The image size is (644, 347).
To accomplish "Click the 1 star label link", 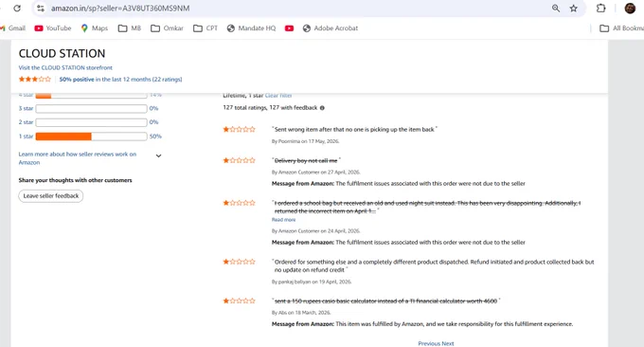I will pos(26,137).
